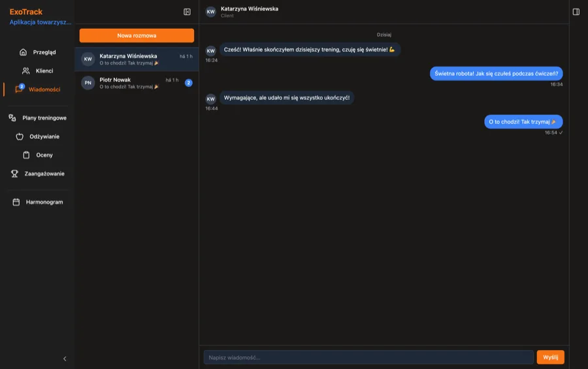Click message 'Świetna robota! Jak się czułeś'
Screen dimensions: 588x369
pos(496,74)
